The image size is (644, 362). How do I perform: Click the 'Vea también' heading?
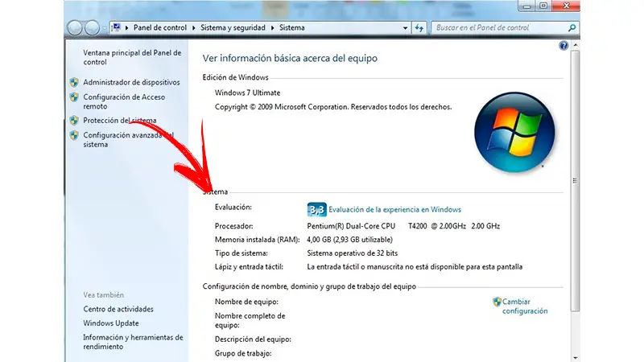pyautogui.click(x=104, y=295)
